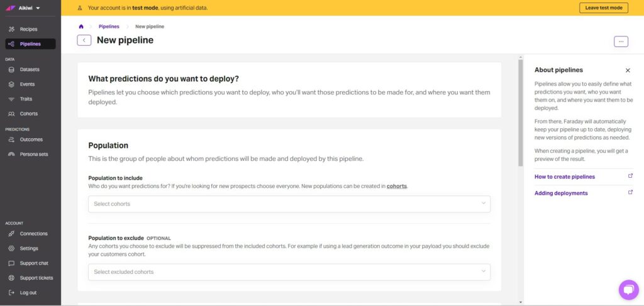
Task: Open the Cohorts people icon
Action: pyautogui.click(x=11, y=114)
